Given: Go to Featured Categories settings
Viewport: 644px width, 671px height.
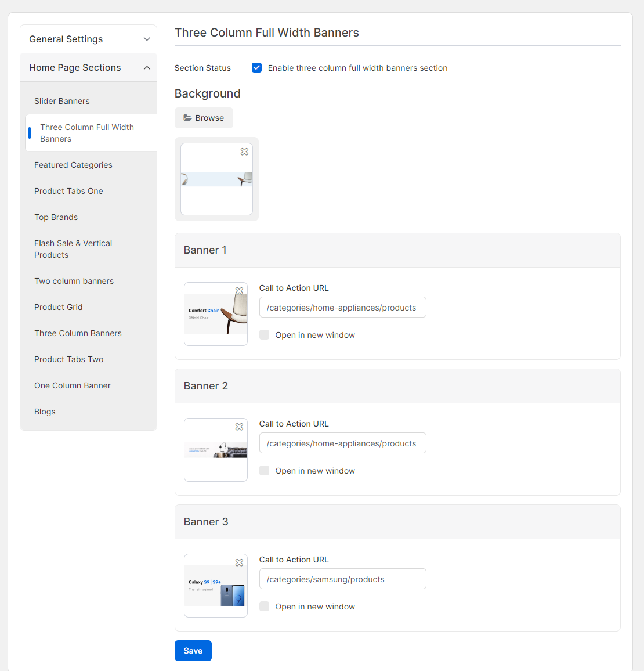Looking at the screenshot, I should pos(73,165).
